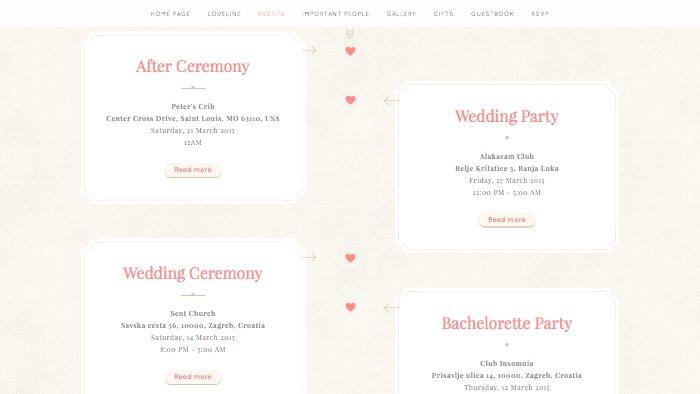The image size is (700, 394).
Task: Open the Gallery menu link
Action: tap(401, 14)
